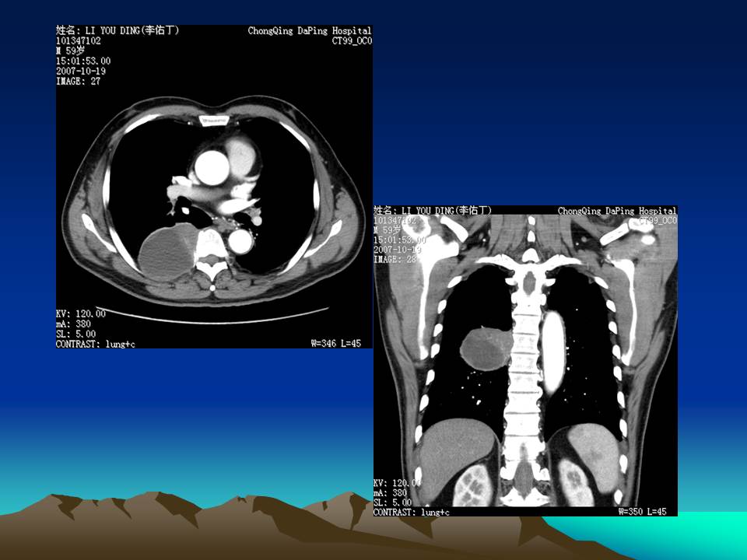The image size is (747, 560).
Task: Click the axial chest CT image
Action: pyautogui.click(x=214, y=187)
